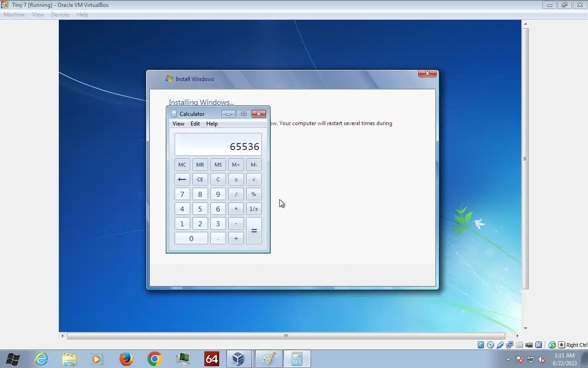This screenshot has height=368, width=588.
Task: Open VirtualBox shared folders status icon
Action: (x=520, y=345)
